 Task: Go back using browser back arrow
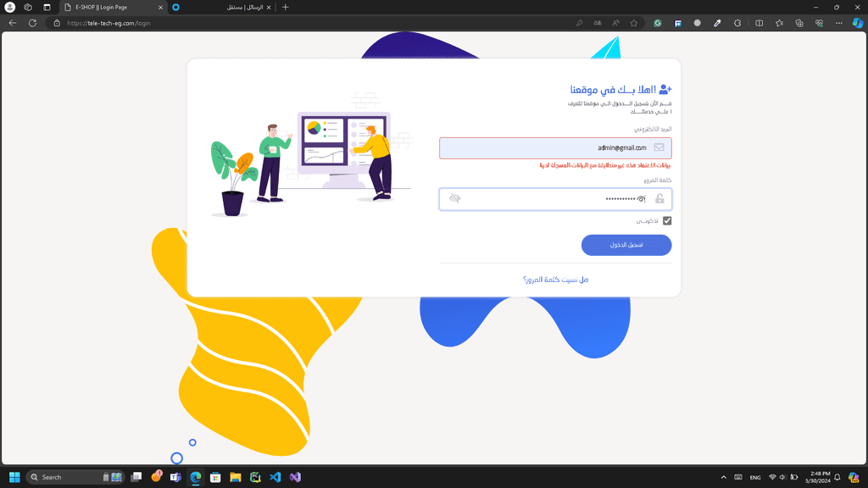pyautogui.click(x=13, y=23)
